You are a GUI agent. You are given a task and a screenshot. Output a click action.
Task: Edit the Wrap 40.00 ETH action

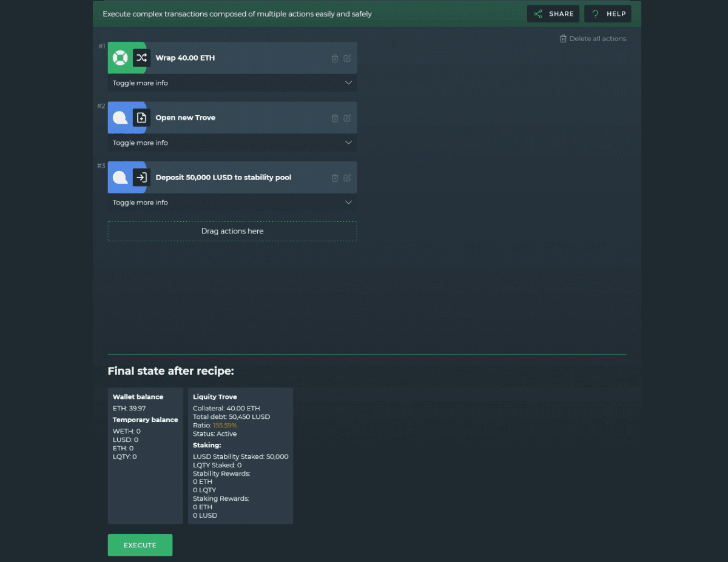[x=347, y=58]
